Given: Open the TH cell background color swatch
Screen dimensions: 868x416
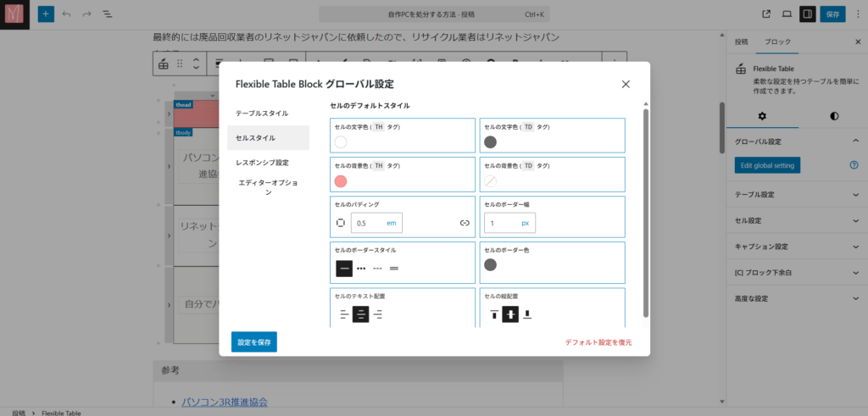Looking at the screenshot, I should [342, 181].
